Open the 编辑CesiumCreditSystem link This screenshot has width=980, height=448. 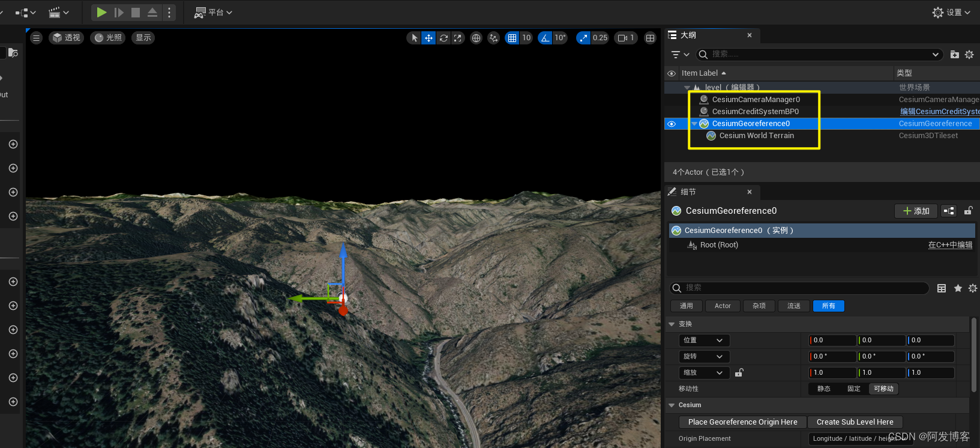(x=940, y=112)
